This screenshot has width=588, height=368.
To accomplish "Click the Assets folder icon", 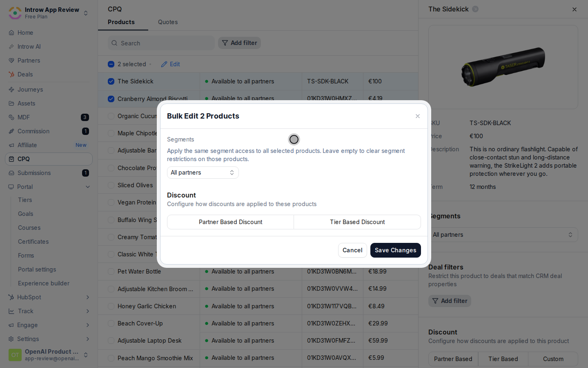I will pos(11,103).
